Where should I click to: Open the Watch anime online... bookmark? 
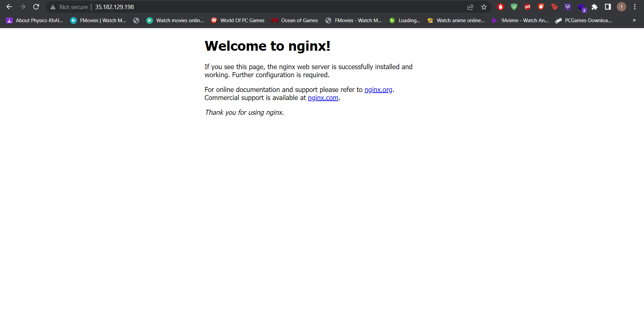click(456, 20)
